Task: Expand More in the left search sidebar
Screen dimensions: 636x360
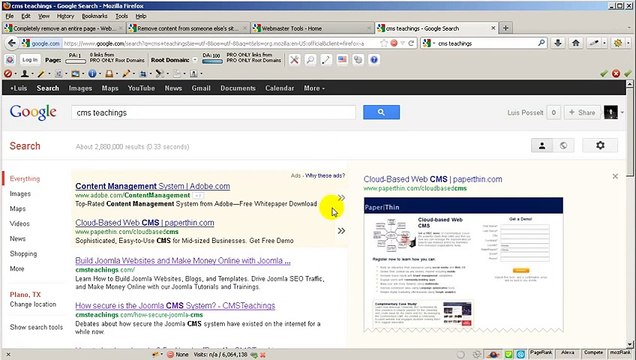Action: [17, 268]
